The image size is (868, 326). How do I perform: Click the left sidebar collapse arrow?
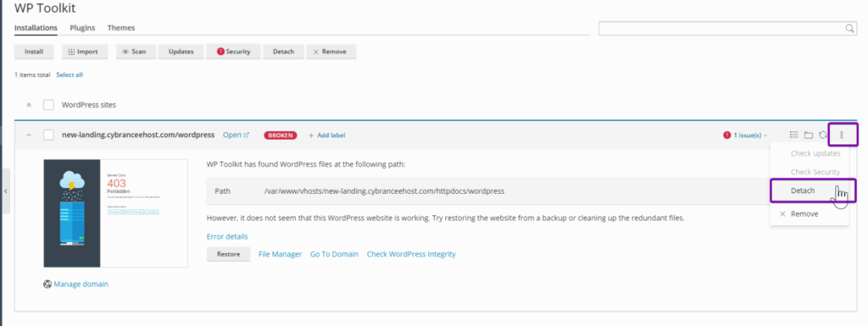[x=5, y=191]
